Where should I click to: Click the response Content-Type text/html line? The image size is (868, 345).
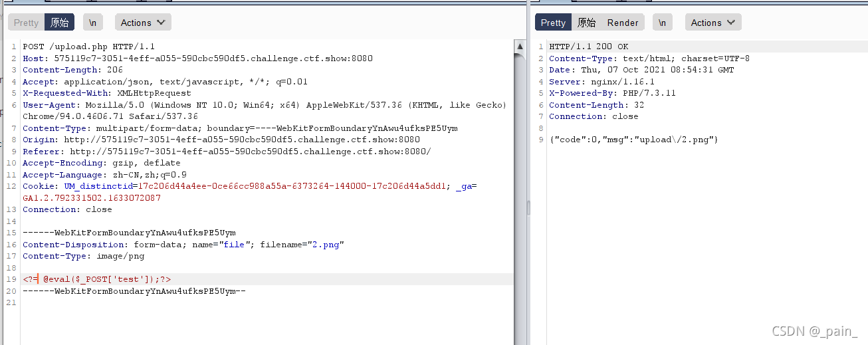(x=649, y=58)
